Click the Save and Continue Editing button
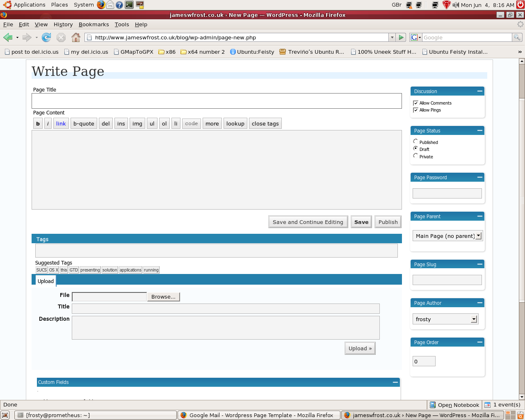This screenshot has width=525, height=420. pos(308,222)
